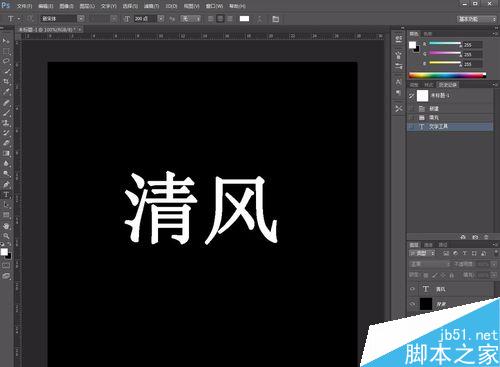Filter layers by pixel layers icon
Image resolution: width=500 pixels, height=367 pixels.
pos(446,253)
